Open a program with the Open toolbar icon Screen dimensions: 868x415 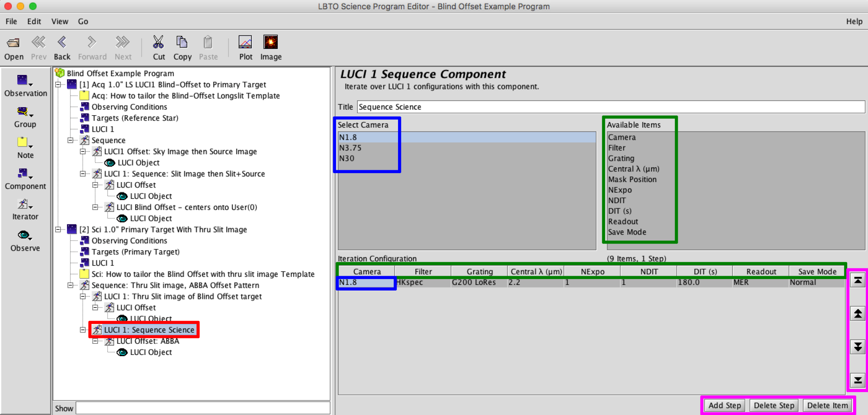pyautogui.click(x=14, y=42)
